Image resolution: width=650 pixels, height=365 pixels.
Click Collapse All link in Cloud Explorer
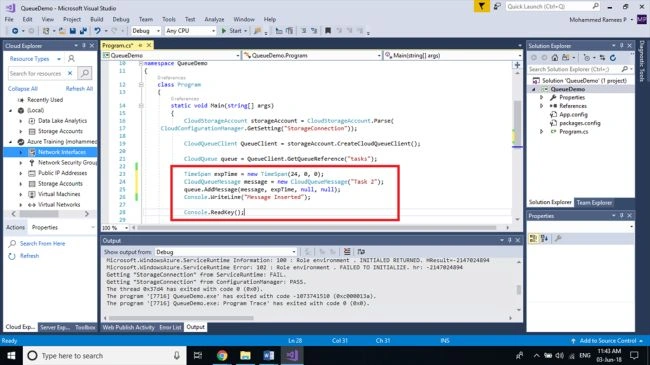tap(23, 88)
